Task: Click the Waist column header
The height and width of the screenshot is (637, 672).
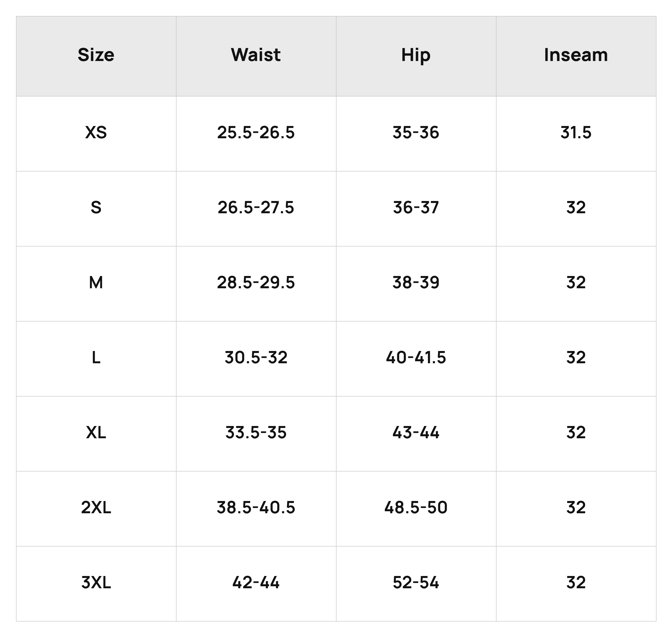Action: 256,55
